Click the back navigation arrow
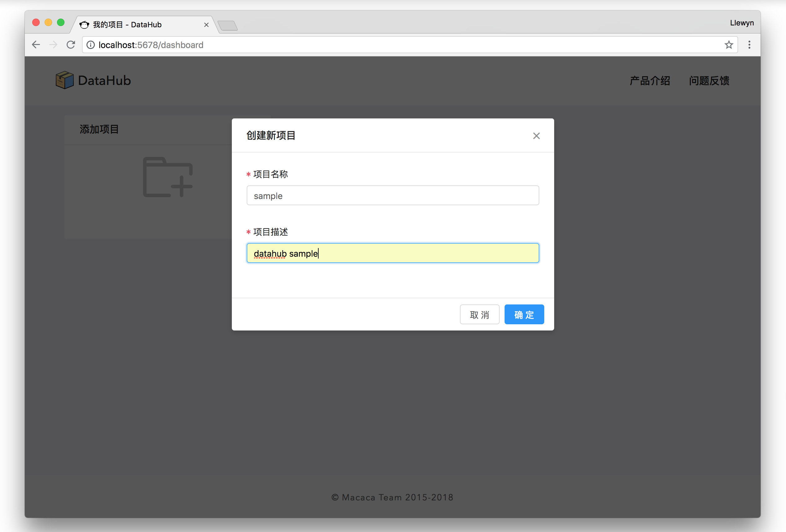Image resolution: width=786 pixels, height=532 pixels. click(36, 44)
